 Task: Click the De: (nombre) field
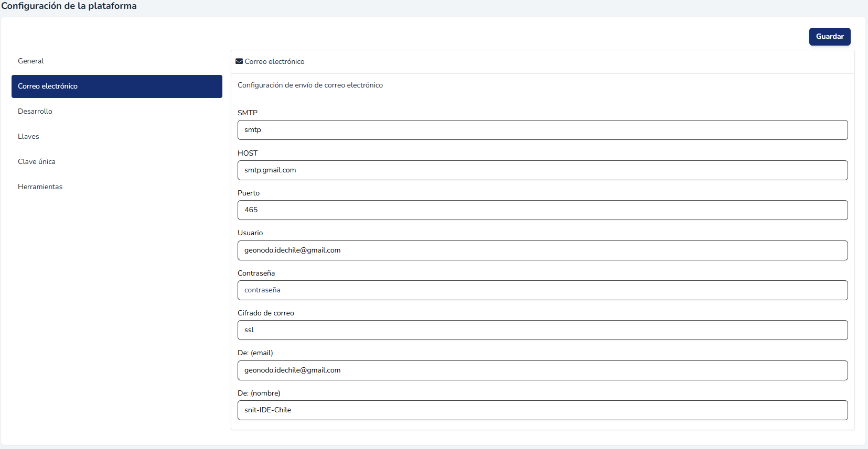click(543, 410)
